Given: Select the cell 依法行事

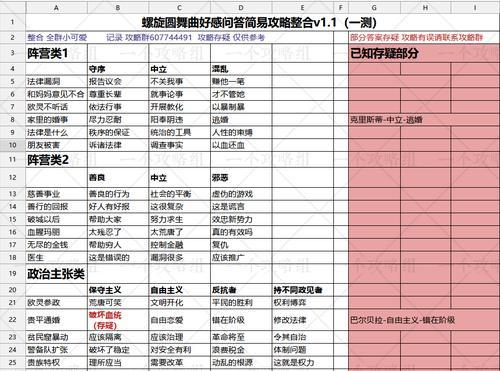Looking at the screenshot, I should (118, 107).
